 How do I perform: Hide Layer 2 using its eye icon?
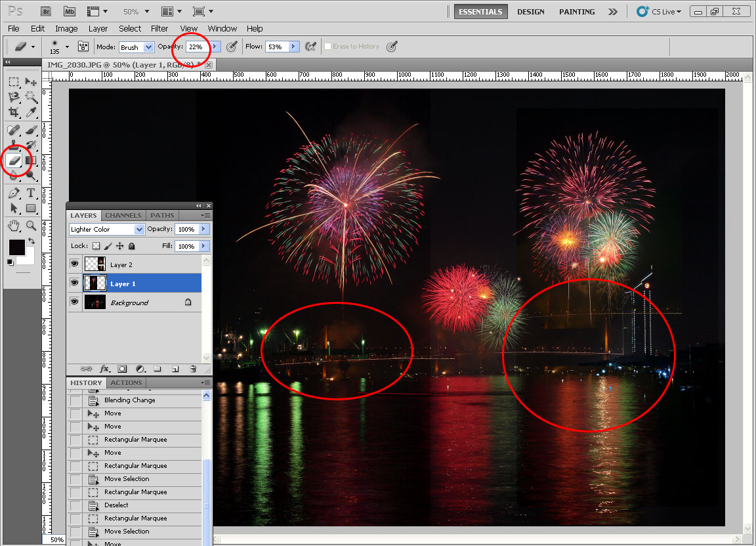(x=74, y=264)
